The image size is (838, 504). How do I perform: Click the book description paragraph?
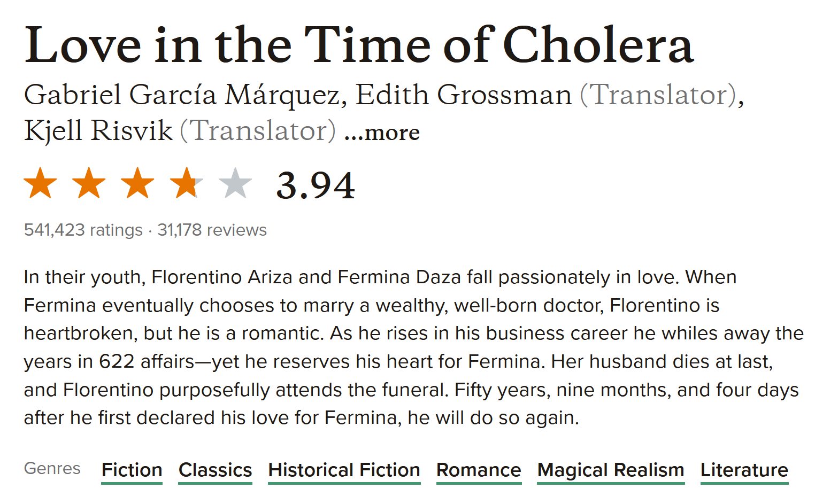pos(412,347)
